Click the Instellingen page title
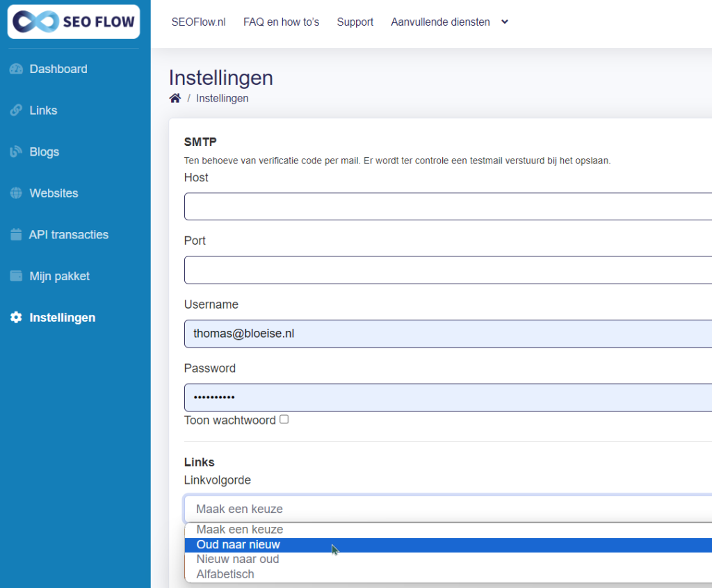Viewport: 712px width, 588px height. 220,78
